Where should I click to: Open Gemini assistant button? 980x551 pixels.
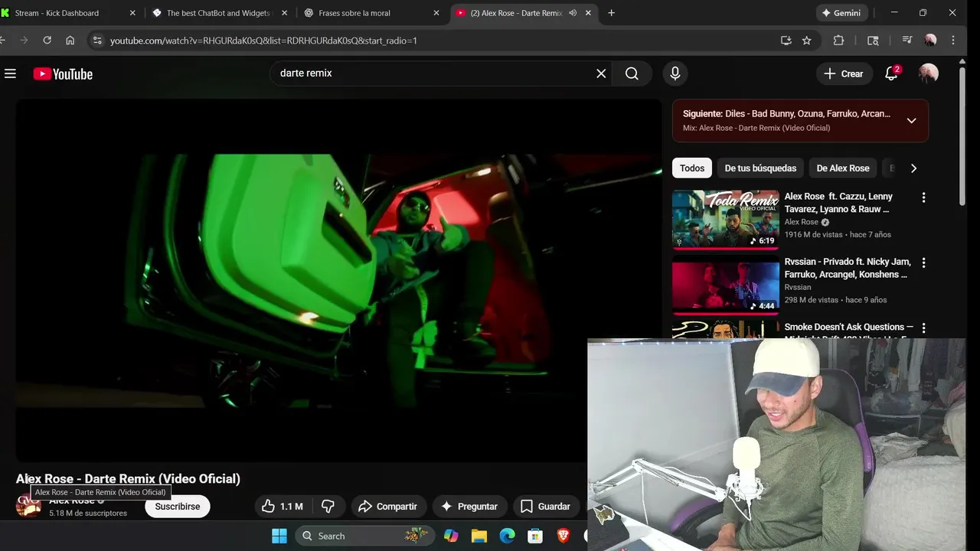(x=841, y=13)
